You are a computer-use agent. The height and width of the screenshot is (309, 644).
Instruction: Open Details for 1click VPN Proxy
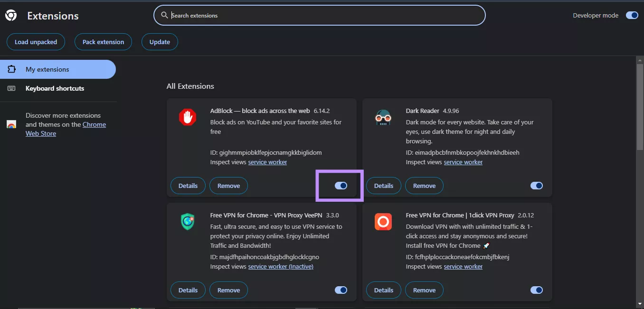(x=384, y=290)
